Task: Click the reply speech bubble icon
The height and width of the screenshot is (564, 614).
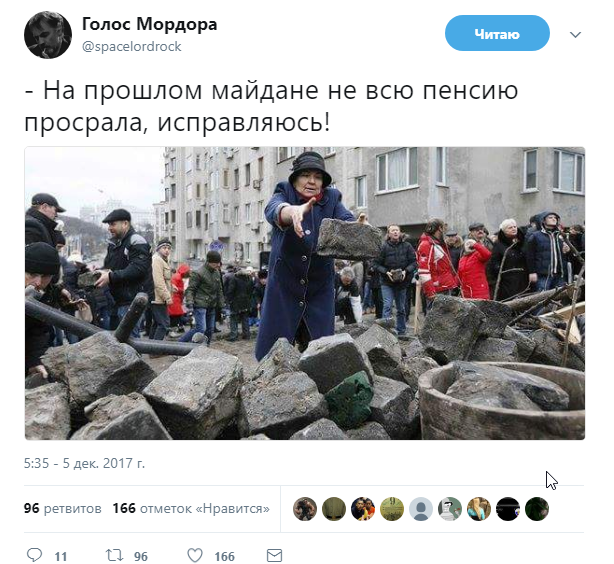Action: pyautogui.click(x=34, y=555)
